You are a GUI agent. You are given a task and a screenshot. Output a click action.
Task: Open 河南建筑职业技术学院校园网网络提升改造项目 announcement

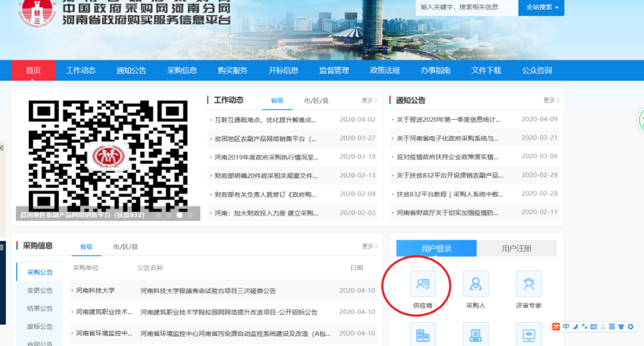point(229,312)
